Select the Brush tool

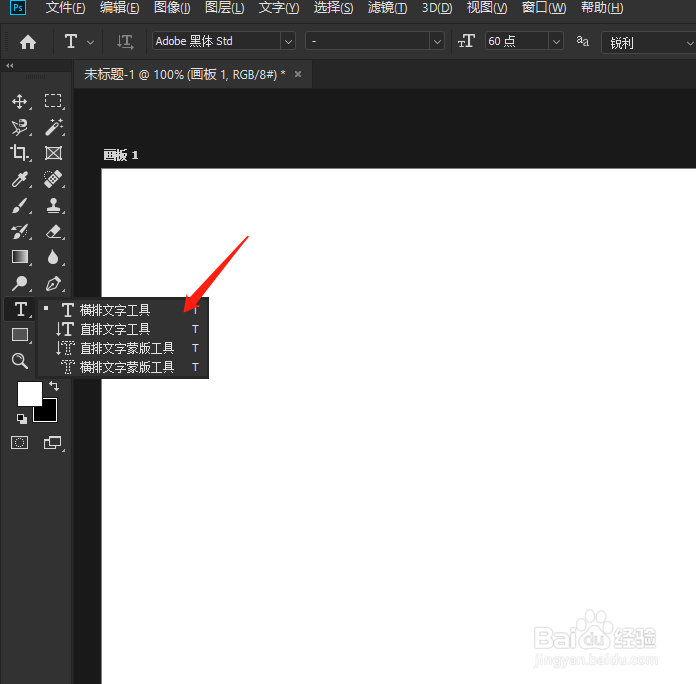(x=20, y=206)
